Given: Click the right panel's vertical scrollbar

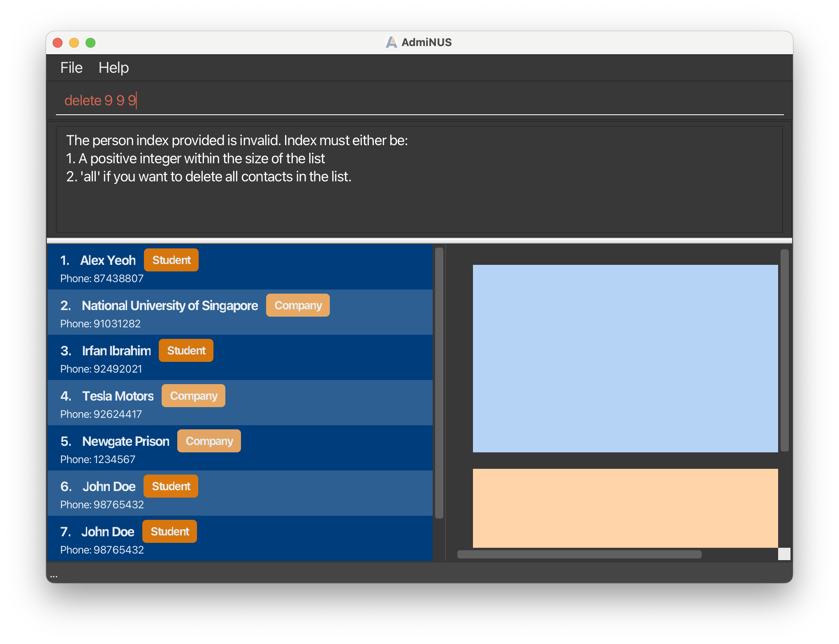Looking at the screenshot, I should point(784,350).
